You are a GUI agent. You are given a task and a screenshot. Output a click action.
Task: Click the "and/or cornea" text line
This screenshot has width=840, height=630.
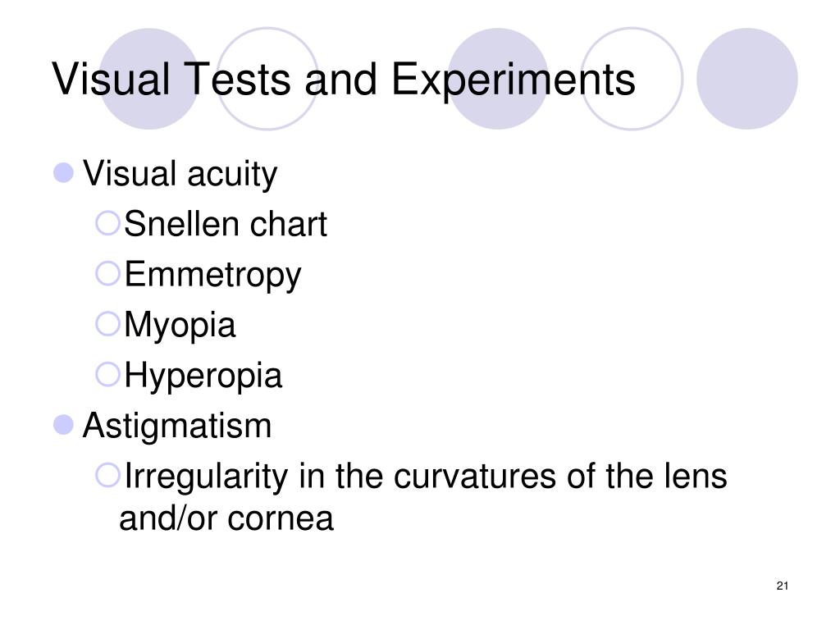pos(226,519)
